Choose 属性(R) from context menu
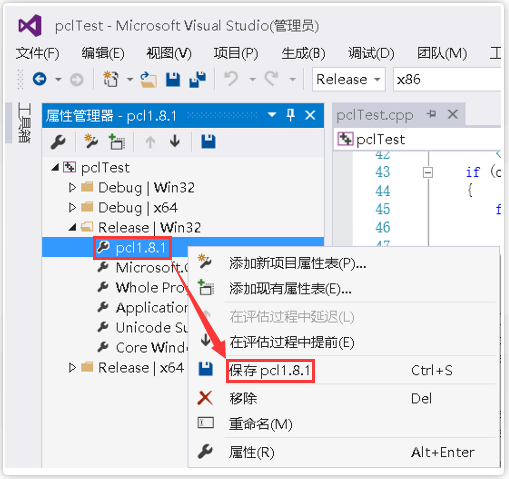The image size is (509, 479). 344,452
